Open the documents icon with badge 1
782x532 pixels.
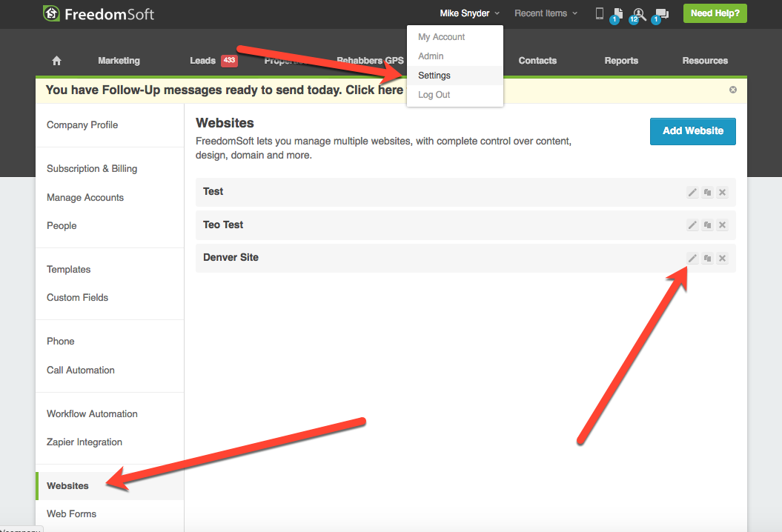click(x=617, y=13)
